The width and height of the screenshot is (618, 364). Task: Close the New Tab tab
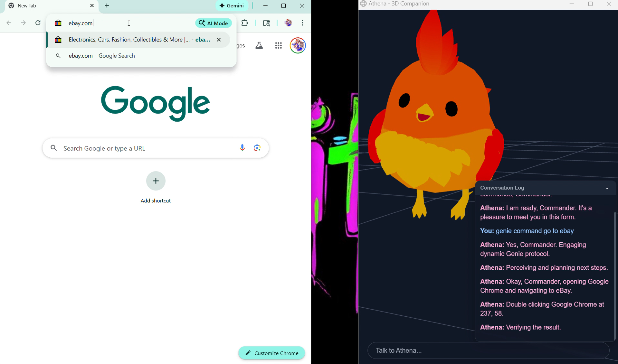click(x=92, y=6)
